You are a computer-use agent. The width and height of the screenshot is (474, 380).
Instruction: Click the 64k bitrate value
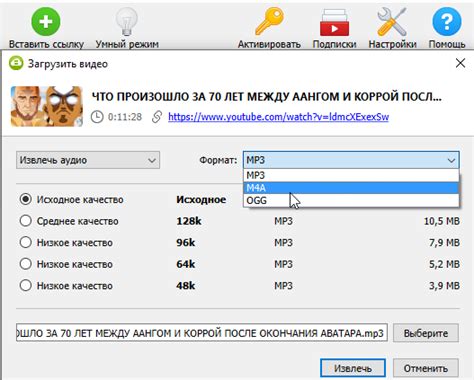pyautogui.click(x=186, y=264)
